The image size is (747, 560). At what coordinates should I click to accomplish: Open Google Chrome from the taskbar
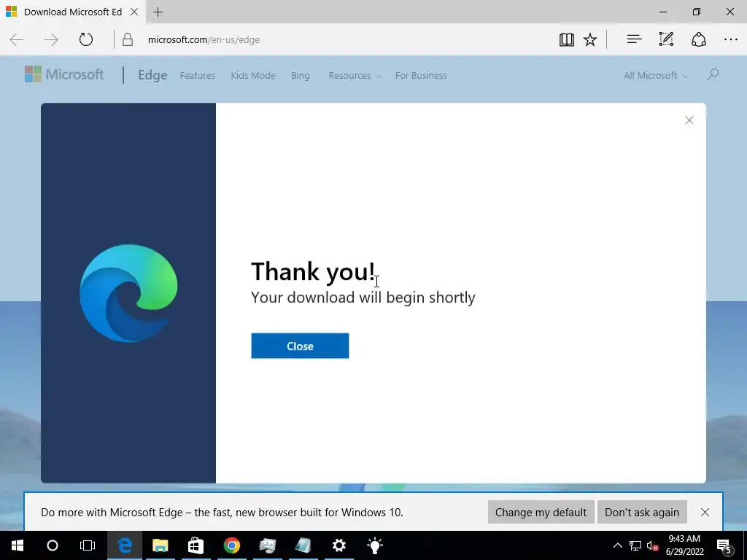point(231,545)
